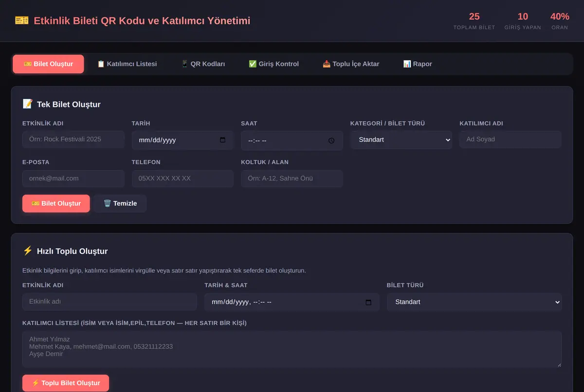Viewport: 584px width, 392px height.
Task: Click the E-posta input field
Action: tap(73, 178)
